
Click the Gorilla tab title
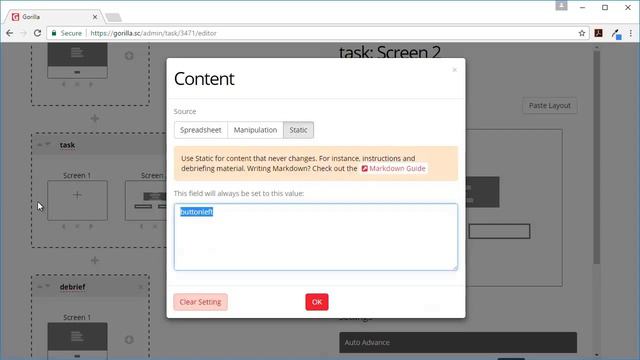point(31,17)
